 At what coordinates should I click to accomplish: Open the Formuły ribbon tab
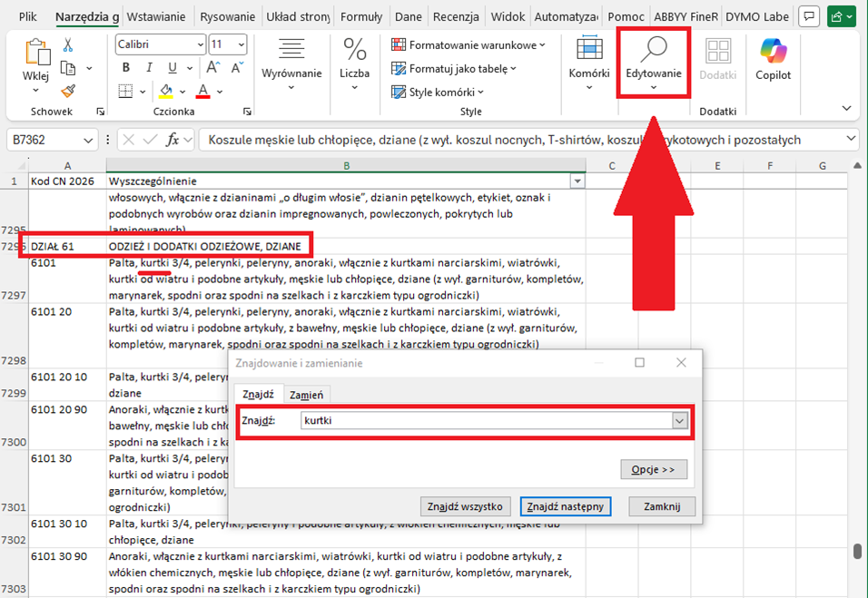[360, 16]
